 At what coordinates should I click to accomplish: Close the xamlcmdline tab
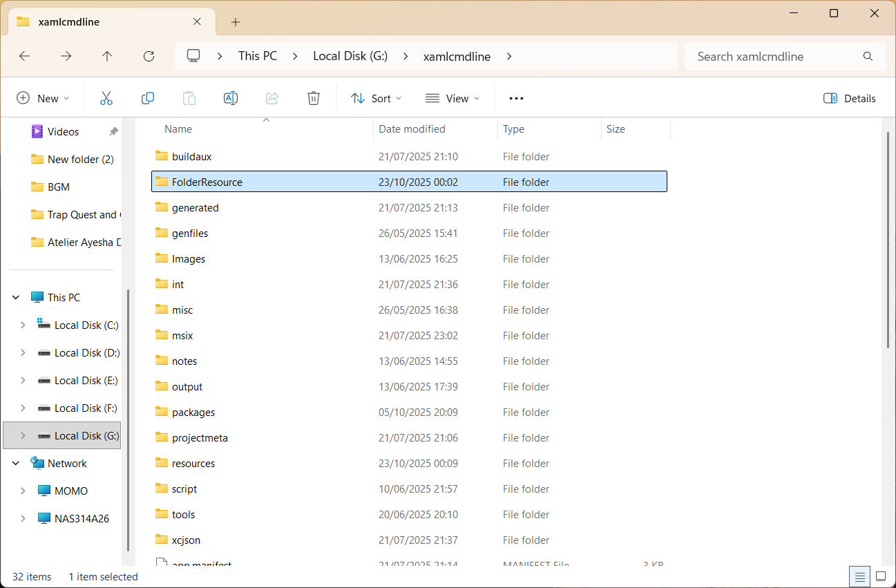tap(197, 21)
